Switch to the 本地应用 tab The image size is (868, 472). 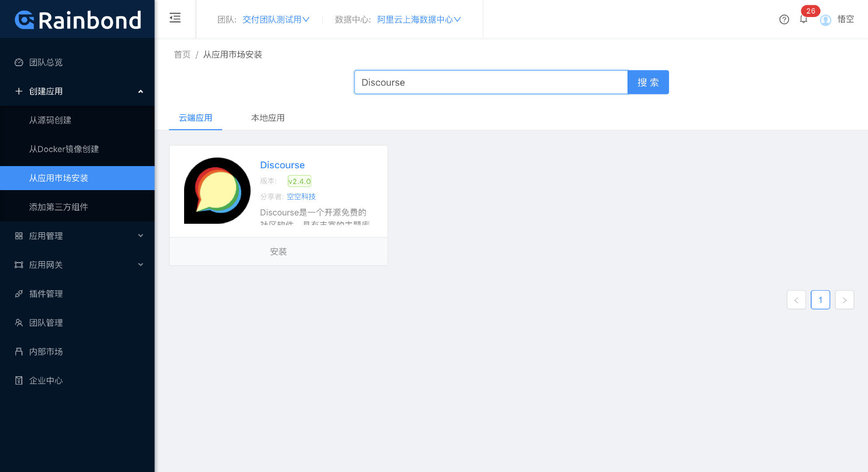(x=268, y=118)
